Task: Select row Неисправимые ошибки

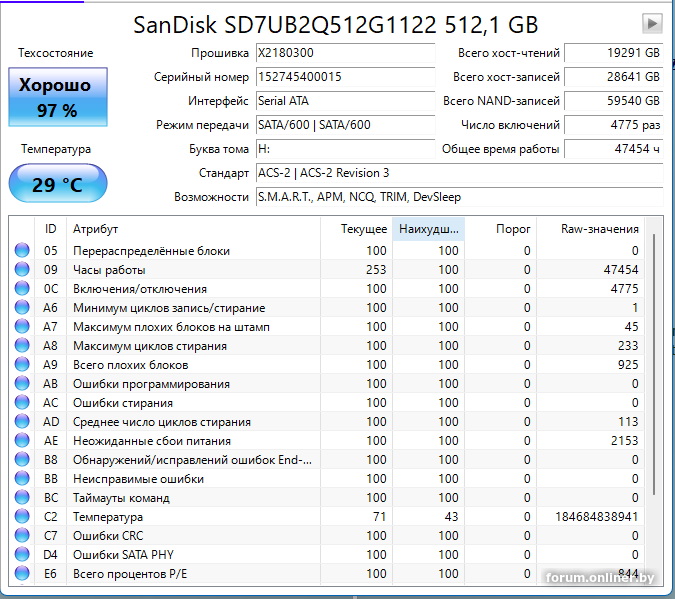Action: (326, 478)
